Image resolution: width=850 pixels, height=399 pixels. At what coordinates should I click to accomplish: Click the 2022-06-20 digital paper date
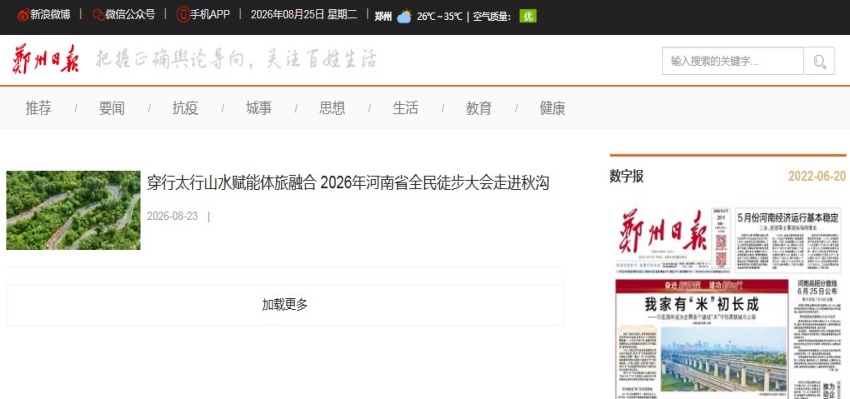click(817, 176)
